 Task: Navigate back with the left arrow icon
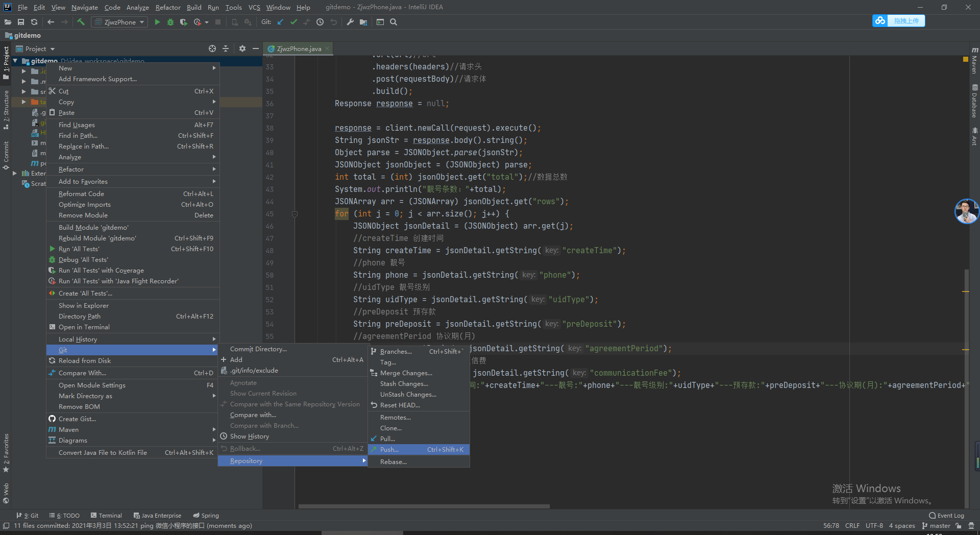(51, 22)
